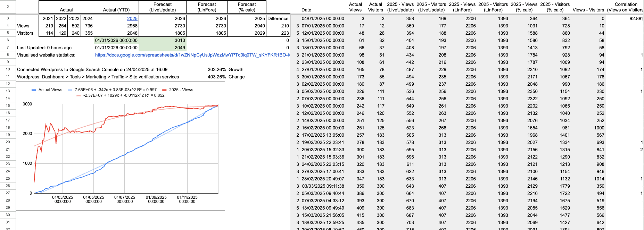Select row header number 3
This screenshot has height=230, width=644.
pos(8,18)
